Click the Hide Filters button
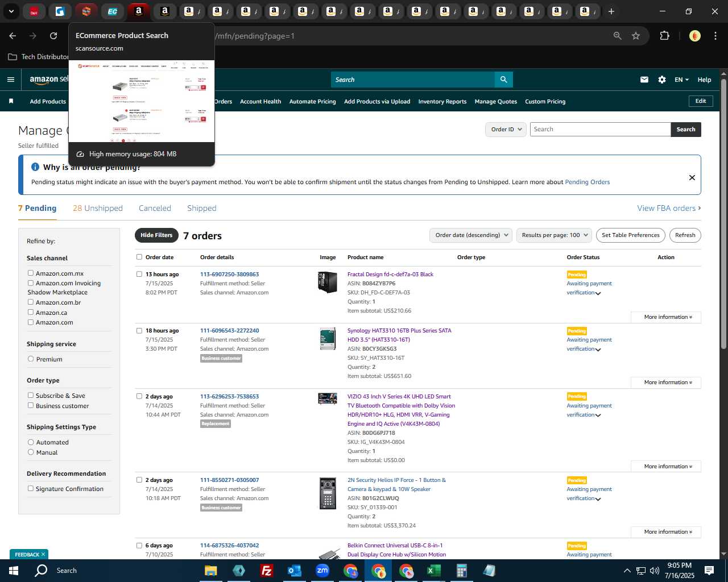The image size is (728, 582). (156, 235)
